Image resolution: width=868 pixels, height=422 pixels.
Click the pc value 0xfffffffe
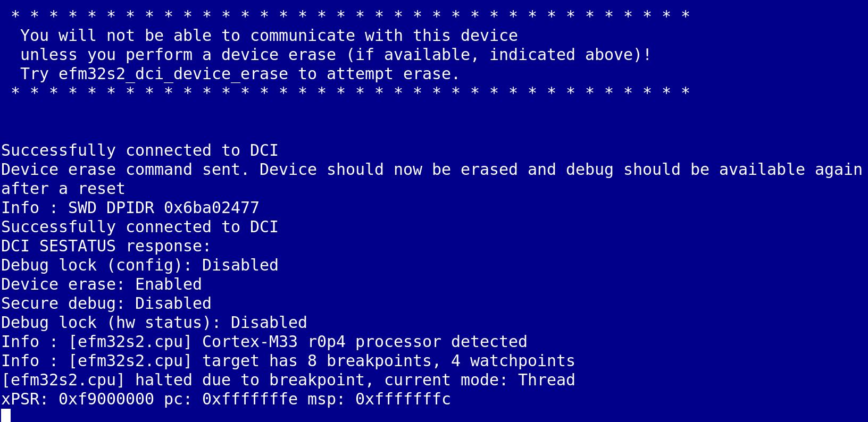[249, 399]
